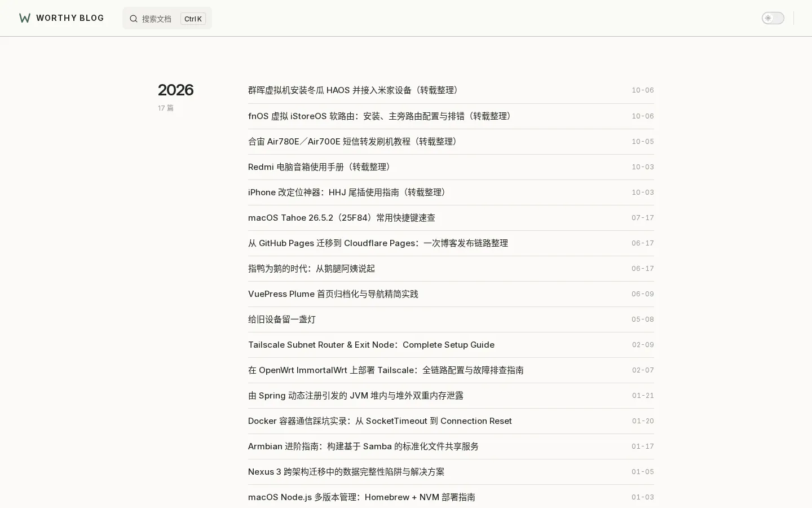Open Redmi 电脑音箱使用手册 article
Screen dimensions: 812x508
click(x=321, y=167)
